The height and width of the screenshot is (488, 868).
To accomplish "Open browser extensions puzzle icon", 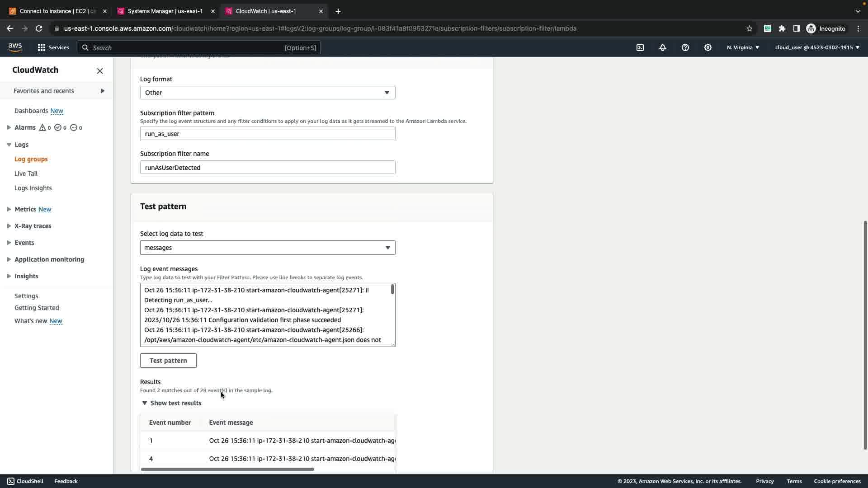I will pyautogui.click(x=782, y=28).
